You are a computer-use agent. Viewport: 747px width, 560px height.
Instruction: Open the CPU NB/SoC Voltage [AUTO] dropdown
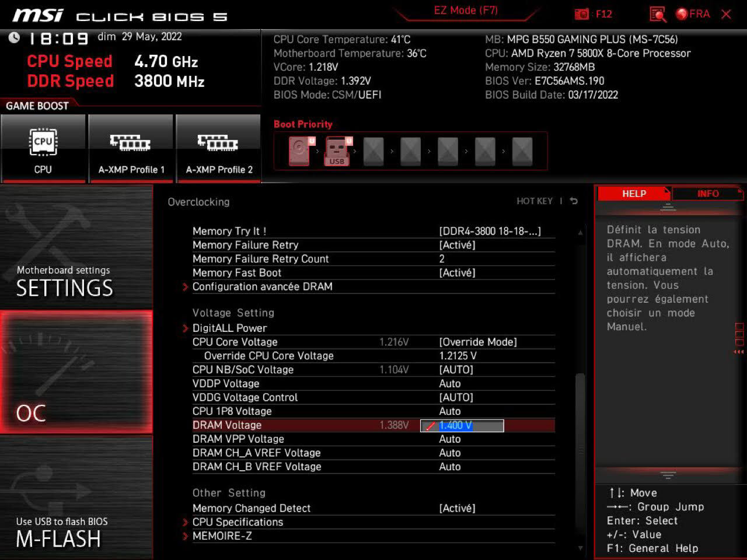point(456,370)
